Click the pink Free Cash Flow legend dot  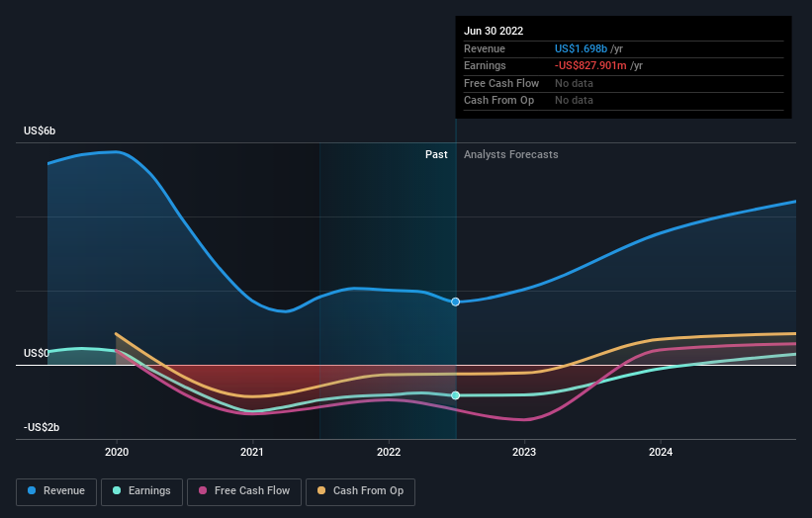pos(203,490)
